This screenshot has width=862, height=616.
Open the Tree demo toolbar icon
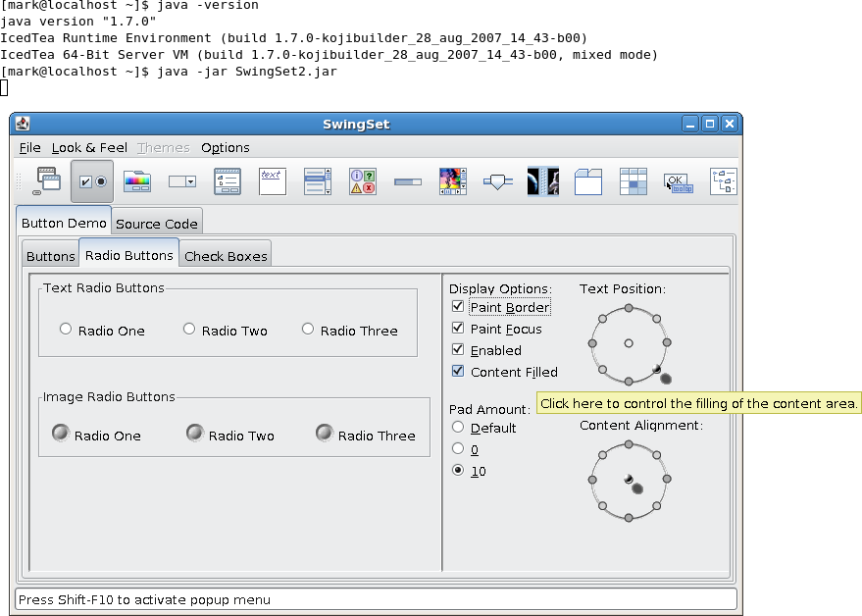click(724, 181)
